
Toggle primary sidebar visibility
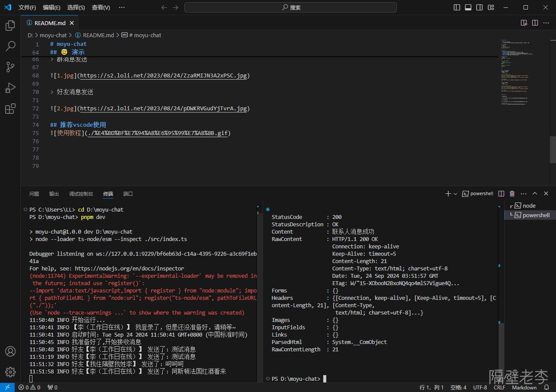pyautogui.click(x=457, y=7)
